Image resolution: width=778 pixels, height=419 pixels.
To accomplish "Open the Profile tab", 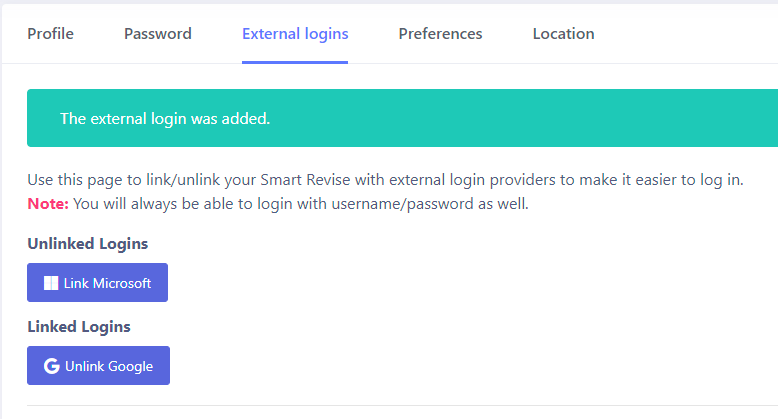I will click(50, 34).
